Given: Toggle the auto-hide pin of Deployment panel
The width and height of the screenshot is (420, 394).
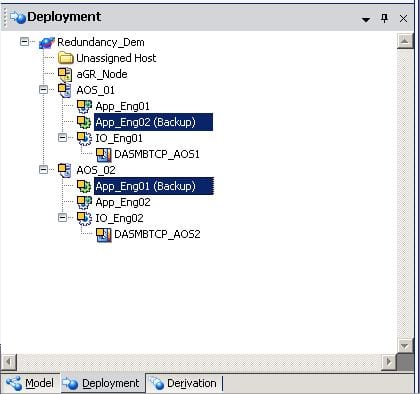Looking at the screenshot, I should click(384, 18).
